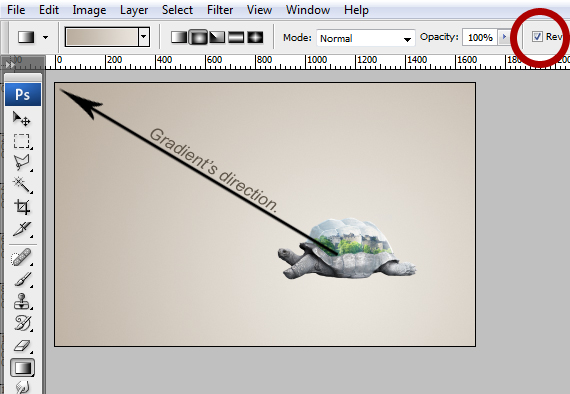Open the File menu

pyautogui.click(x=16, y=10)
